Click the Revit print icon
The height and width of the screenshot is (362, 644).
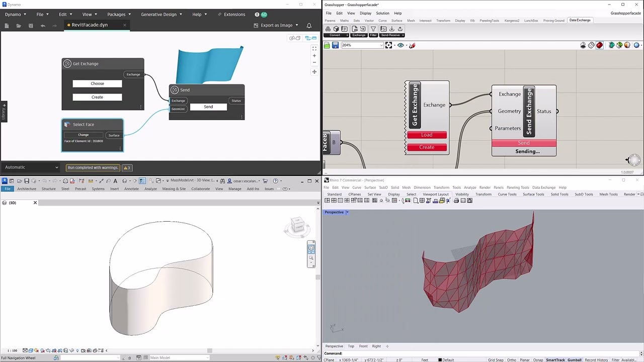[65, 180]
